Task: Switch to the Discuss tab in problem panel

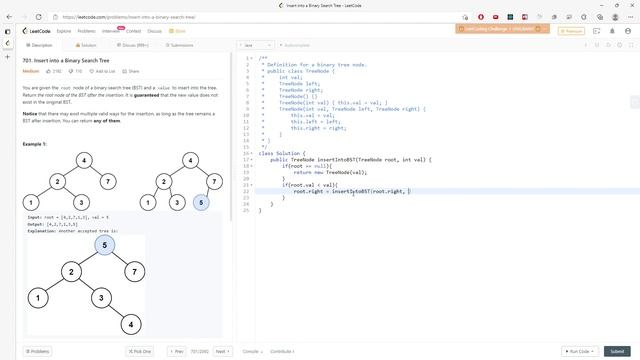Action: click(x=133, y=45)
